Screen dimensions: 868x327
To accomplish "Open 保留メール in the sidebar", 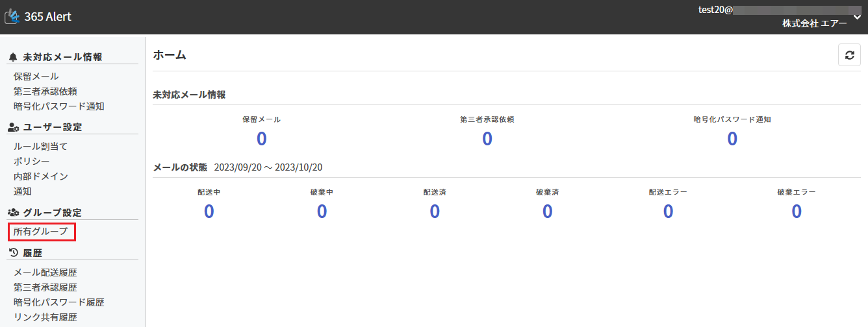I will [36, 77].
